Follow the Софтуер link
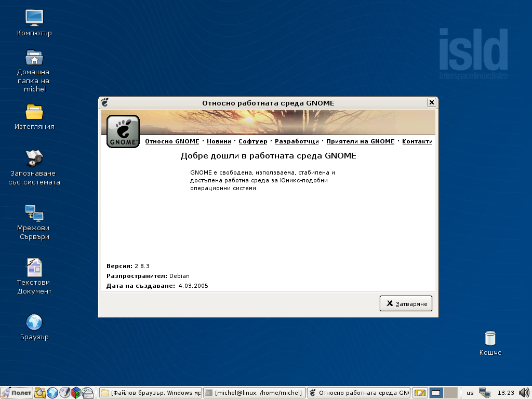The width and height of the screenshot is (532, 399). click(x=253, y=141)
